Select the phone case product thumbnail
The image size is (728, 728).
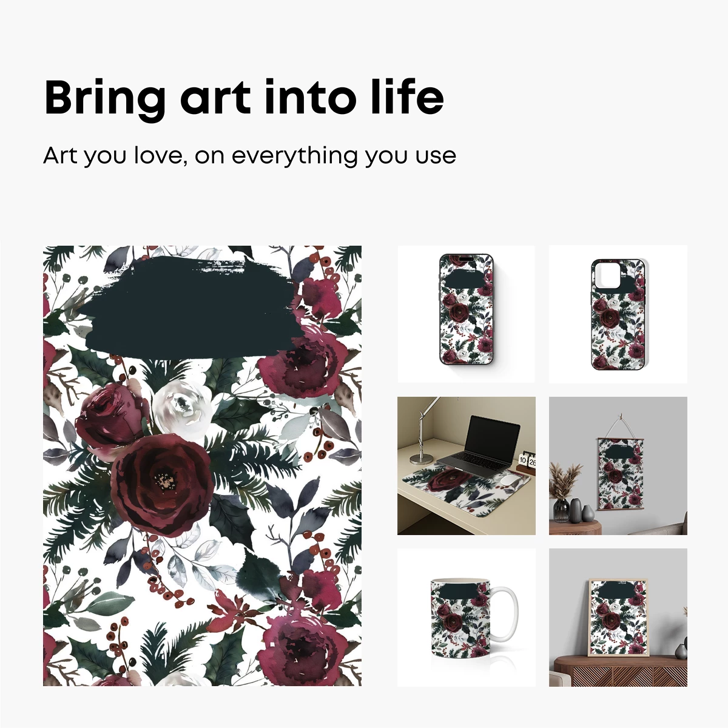coord(618,314)
